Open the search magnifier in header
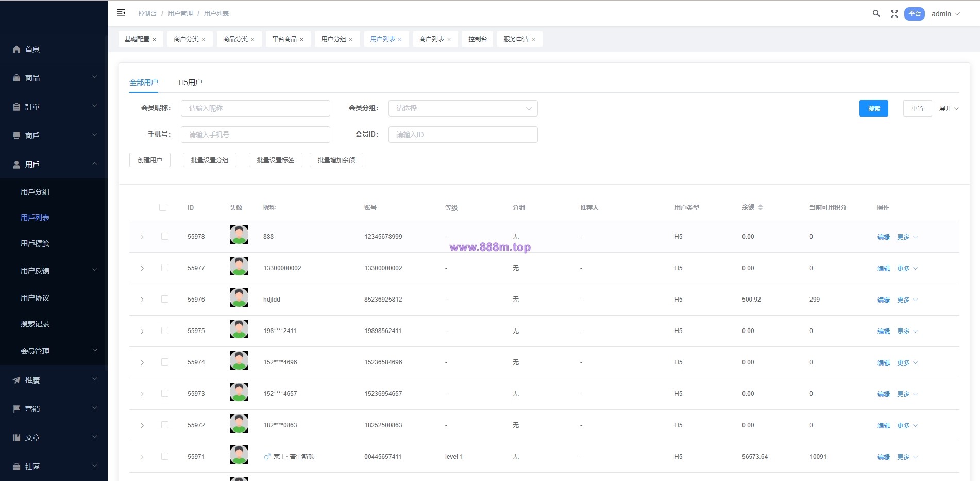This screenshot has width=980, height=481. (876, 14)
